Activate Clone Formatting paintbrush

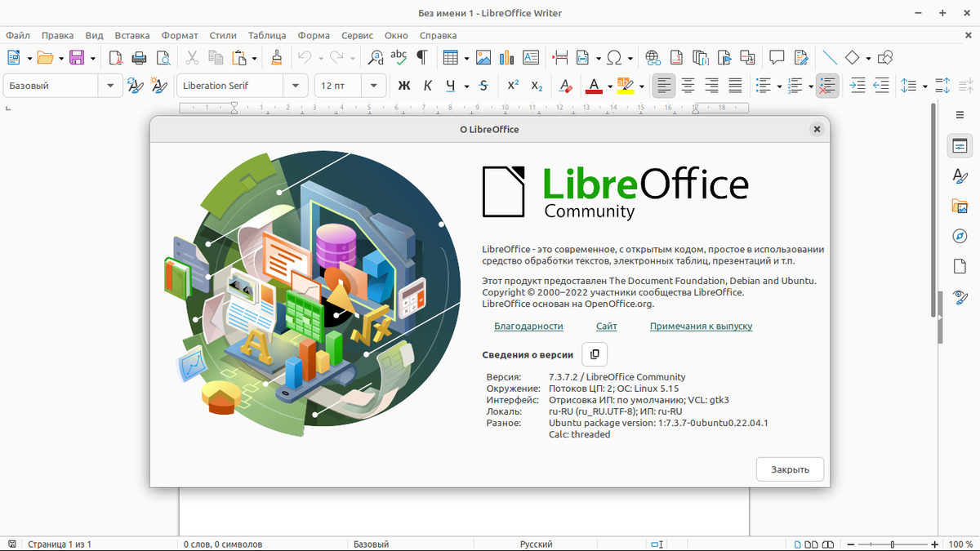277,58
